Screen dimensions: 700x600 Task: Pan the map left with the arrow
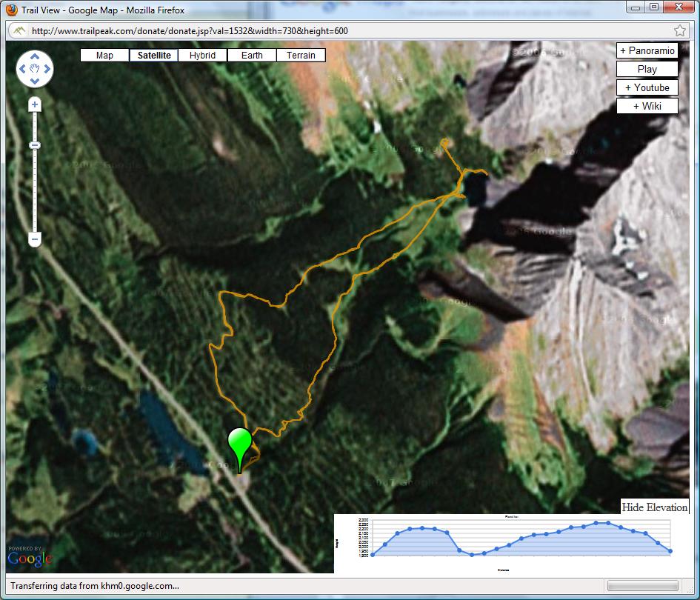tap(22, 70)
